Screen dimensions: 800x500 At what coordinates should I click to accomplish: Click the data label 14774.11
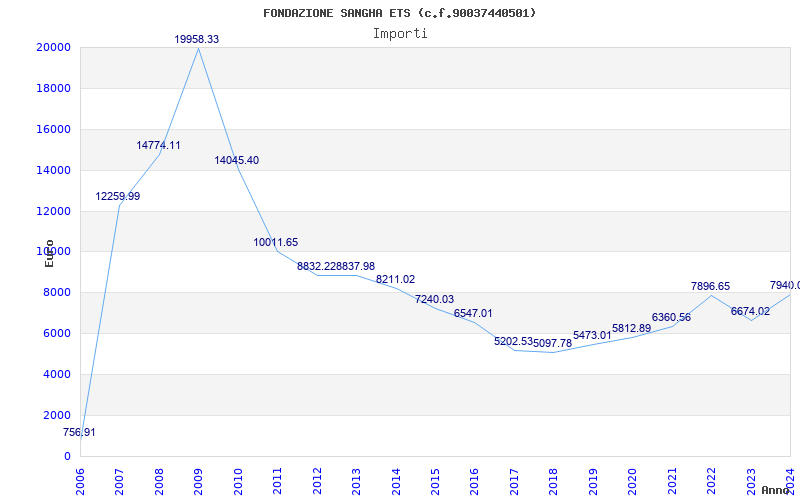(x=158, y=145)
